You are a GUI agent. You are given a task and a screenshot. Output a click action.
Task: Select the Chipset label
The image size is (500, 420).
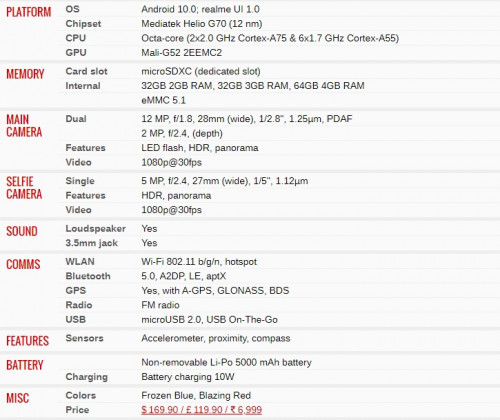click(x=83, y=24)
